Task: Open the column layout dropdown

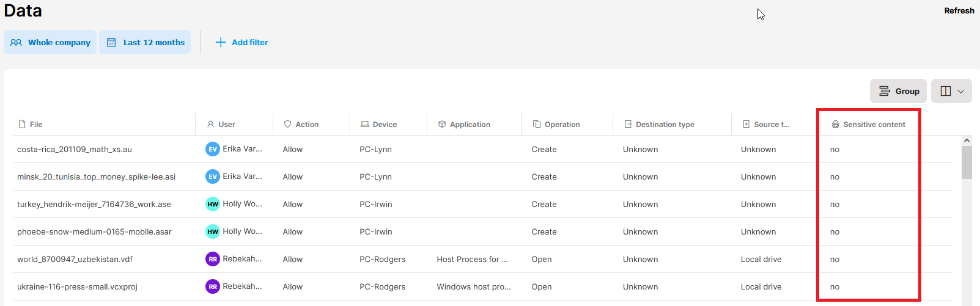Action: click(x=951, y=91)
